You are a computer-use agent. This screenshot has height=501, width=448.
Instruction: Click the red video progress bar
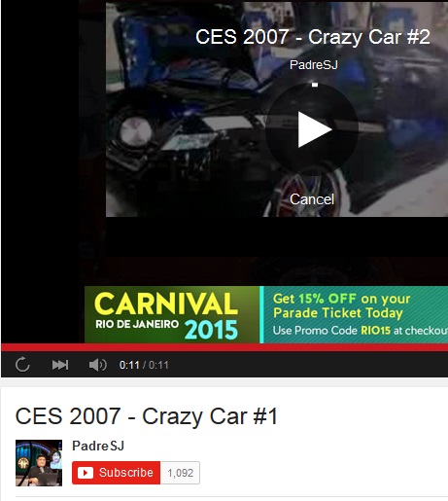(x=224, y=347)
